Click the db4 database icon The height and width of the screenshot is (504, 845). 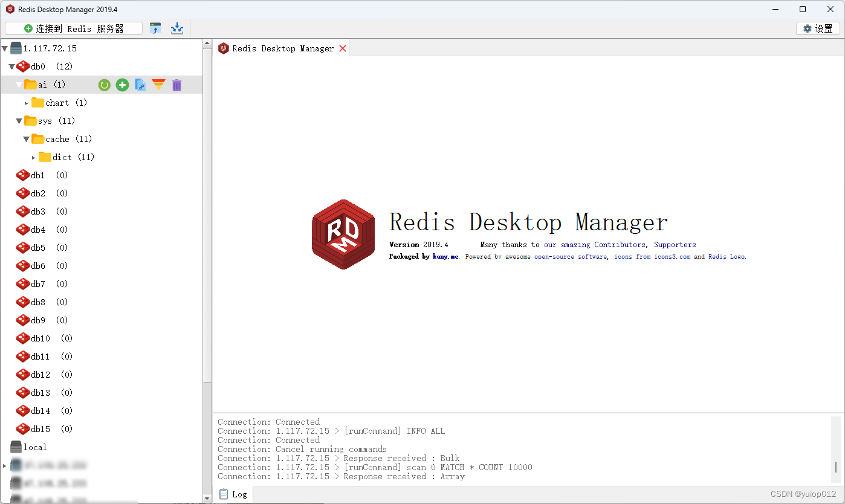(x=23, y=230)
